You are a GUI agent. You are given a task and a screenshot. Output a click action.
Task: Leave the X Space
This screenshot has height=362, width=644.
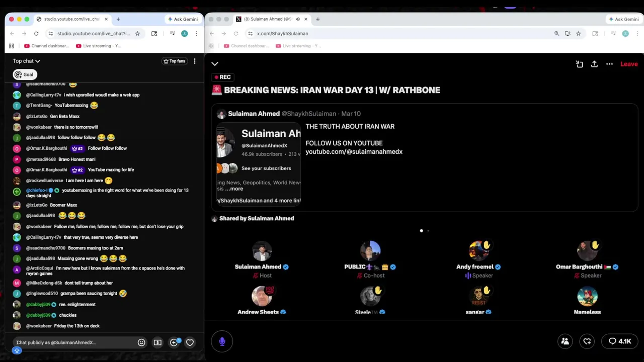[x=629, y=64]
